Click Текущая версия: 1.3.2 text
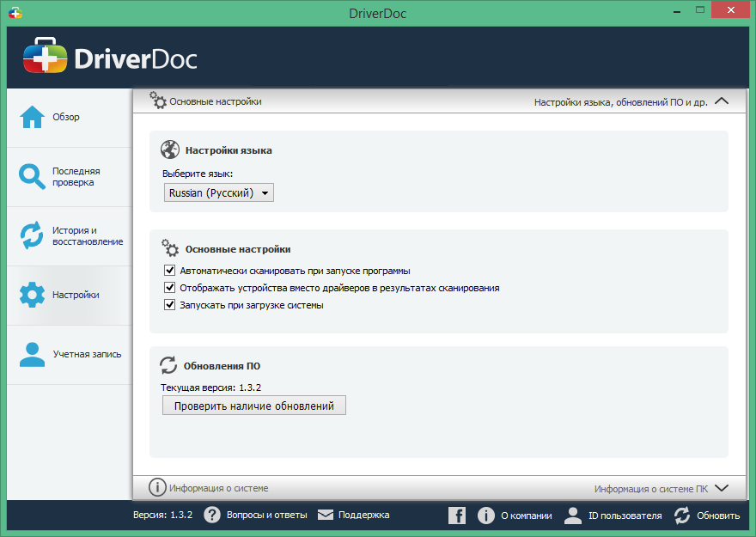The width and height of the screenshot is (756, 537). [x=210, y=387]
